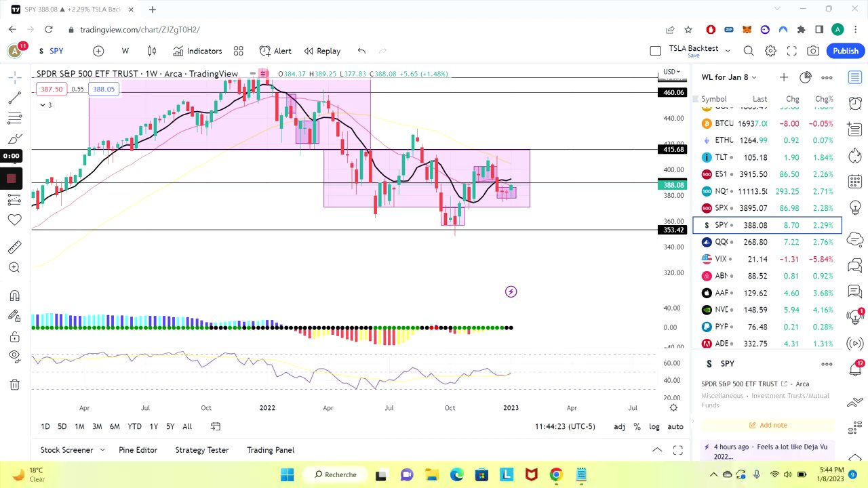Open SPY details more options menu
The width and height of the screenshot is (868, 488).
pos(827,364)
